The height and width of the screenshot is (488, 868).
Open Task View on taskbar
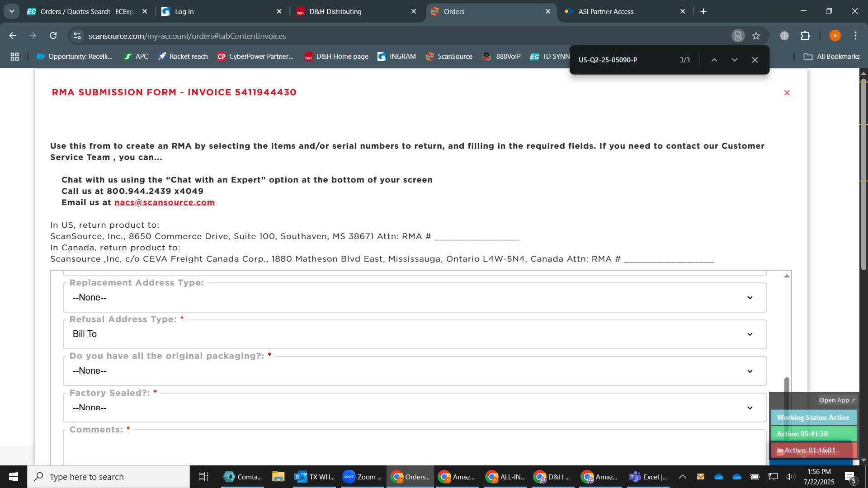pos(203,477)
